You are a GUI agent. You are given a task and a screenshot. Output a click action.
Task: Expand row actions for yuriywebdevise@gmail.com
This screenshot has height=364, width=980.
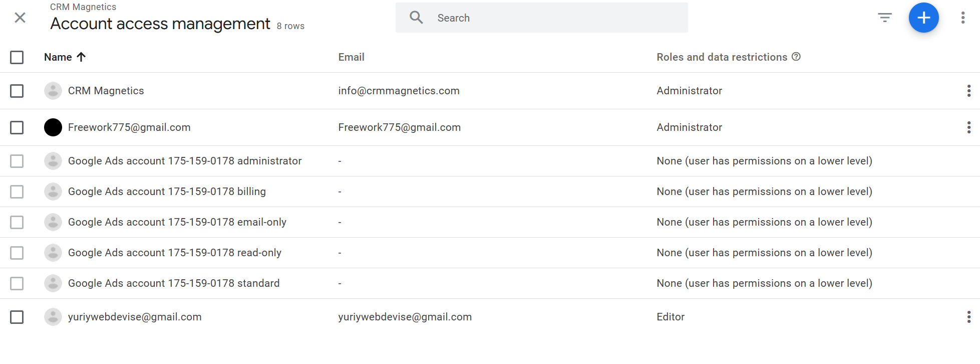968,317
